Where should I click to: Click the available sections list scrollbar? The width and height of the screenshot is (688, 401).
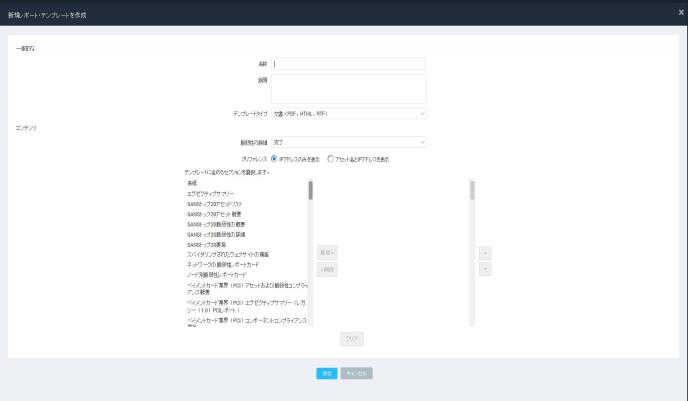pos(310,190)
